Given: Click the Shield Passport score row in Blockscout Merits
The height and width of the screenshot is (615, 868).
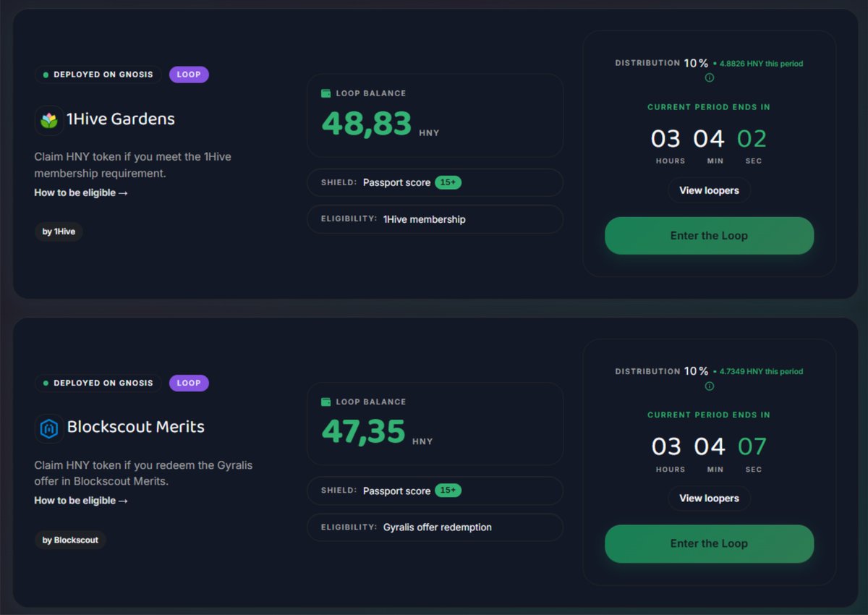Looking at the screenshot, I should click(435, 491).
